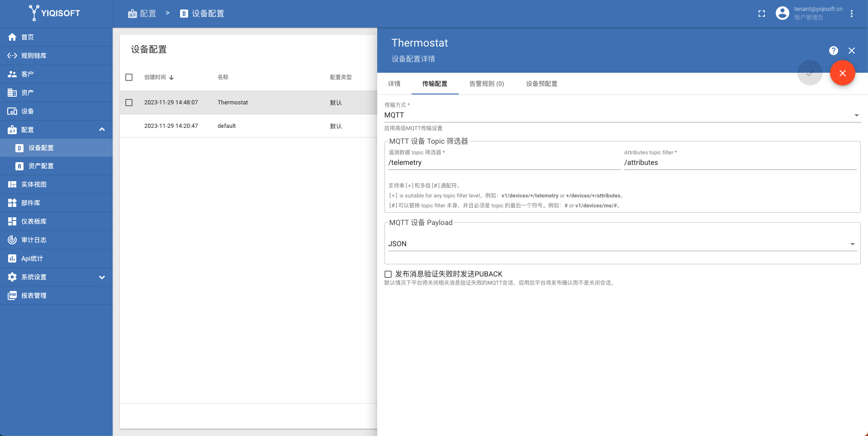Click the 遥测数据 topic filter /telemetry field

tap(504, 163)
